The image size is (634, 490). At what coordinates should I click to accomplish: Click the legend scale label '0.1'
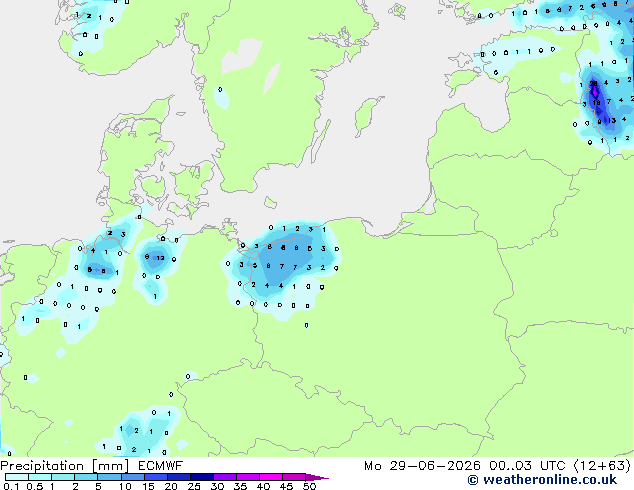click(x=11, y=486)
